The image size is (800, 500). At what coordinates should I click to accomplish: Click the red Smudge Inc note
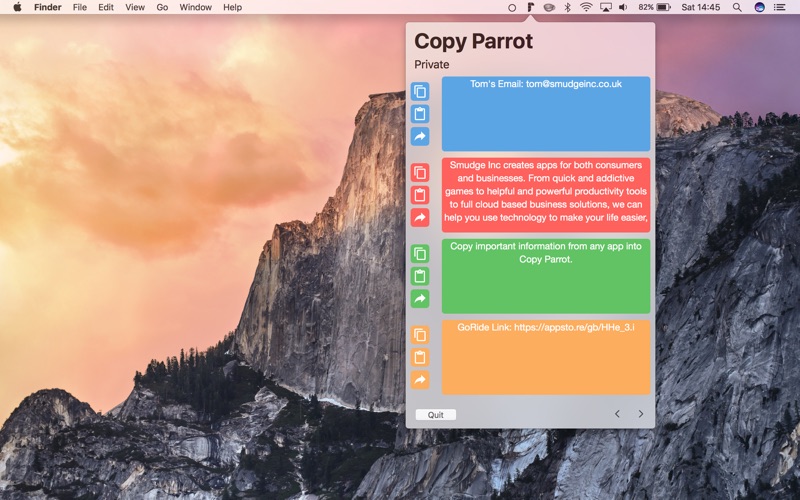click(546, 195)
